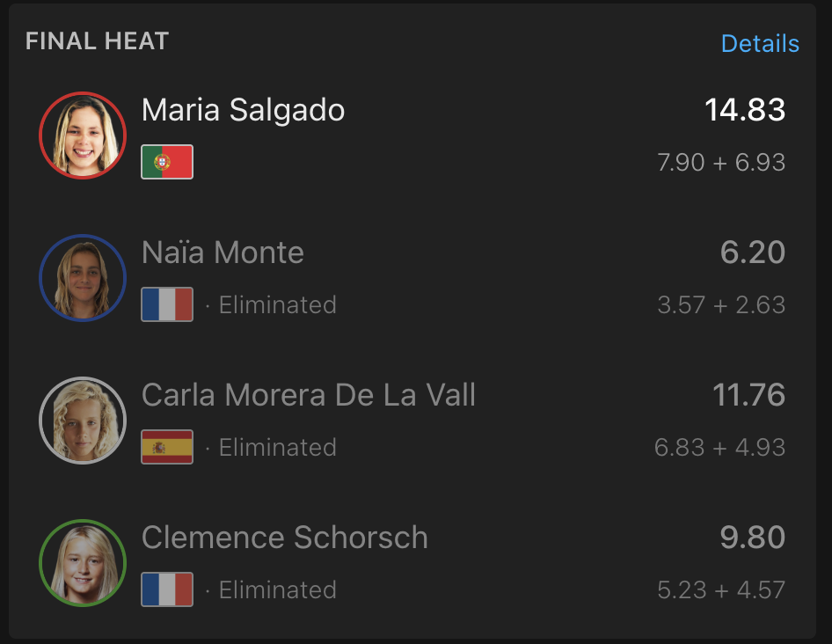
Task: Click the 9.80 total score
Action: click(x=753, y=538)
